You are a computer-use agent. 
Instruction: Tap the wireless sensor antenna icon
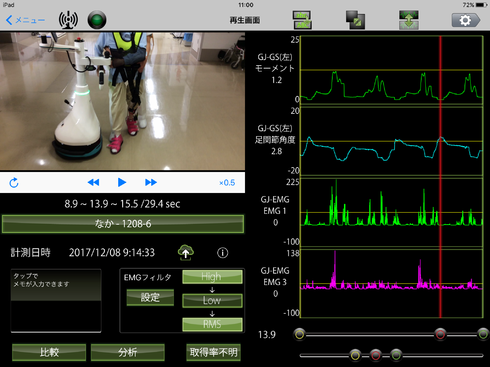pyautogui.click(x=68, y=20)
